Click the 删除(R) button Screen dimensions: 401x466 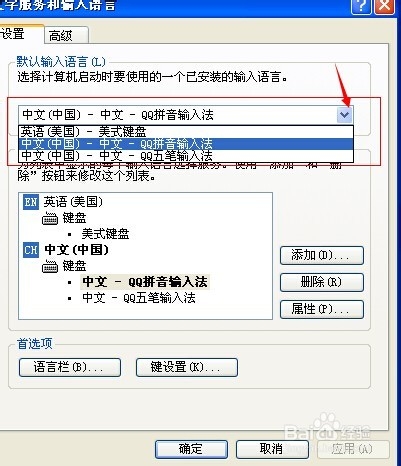tap(322, 282)
